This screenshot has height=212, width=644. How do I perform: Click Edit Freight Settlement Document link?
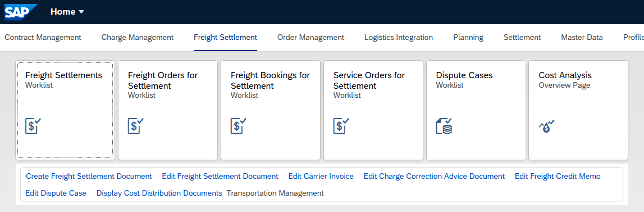[x=220, y=176]
